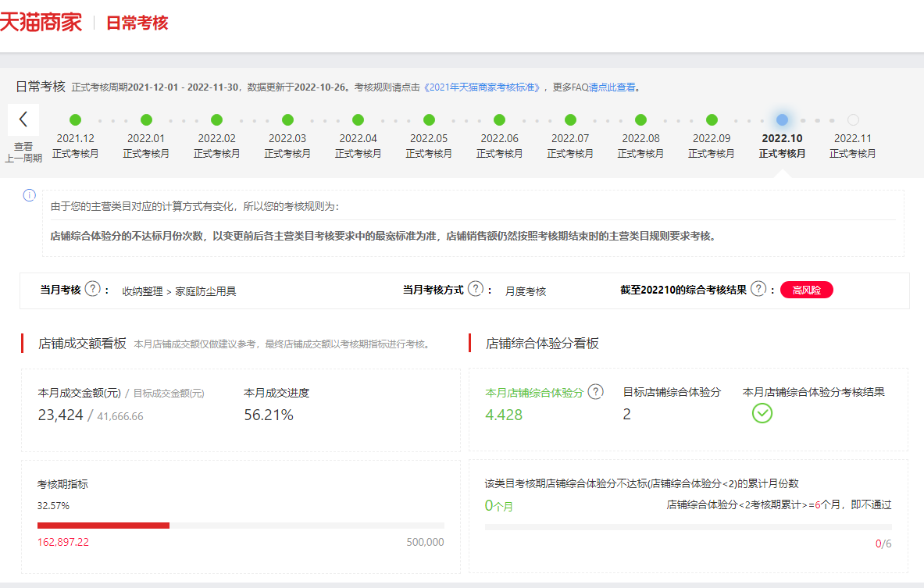The image size is (924, 588).
Task: Click the 41,666.66 target sales amount
Action: [120, 416]
